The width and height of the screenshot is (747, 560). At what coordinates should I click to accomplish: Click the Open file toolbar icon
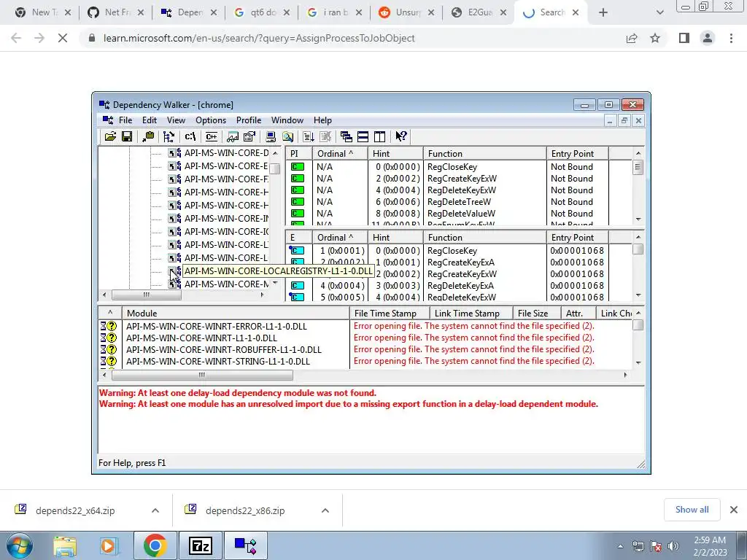click(110, 136)
